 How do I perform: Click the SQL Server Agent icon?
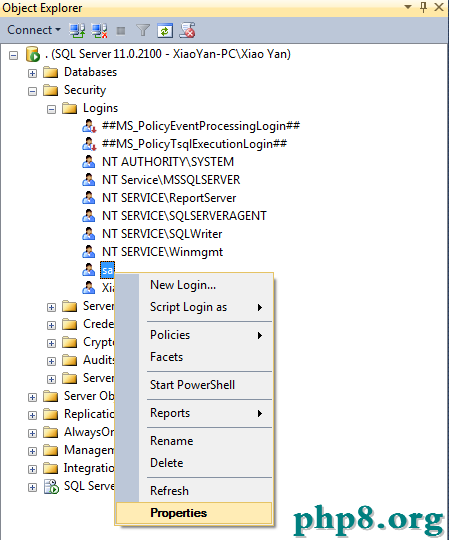pyautogui.click(x=51, y=486)
